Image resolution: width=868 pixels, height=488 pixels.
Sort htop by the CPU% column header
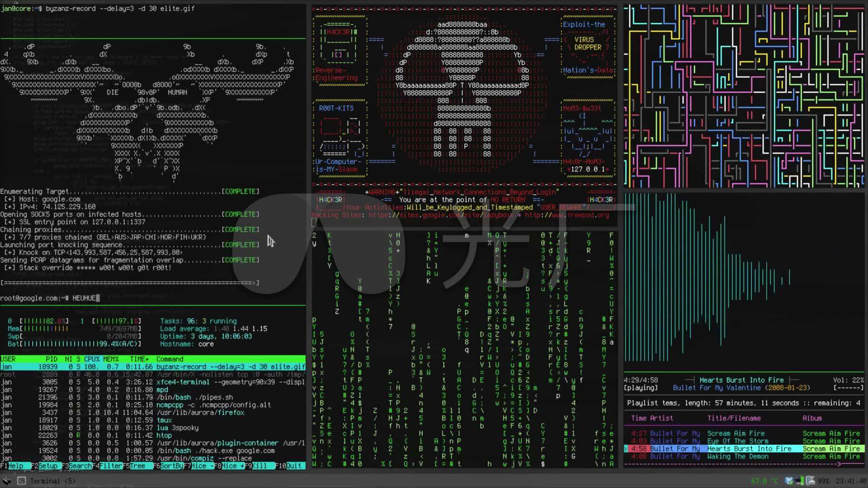(91, 359)
